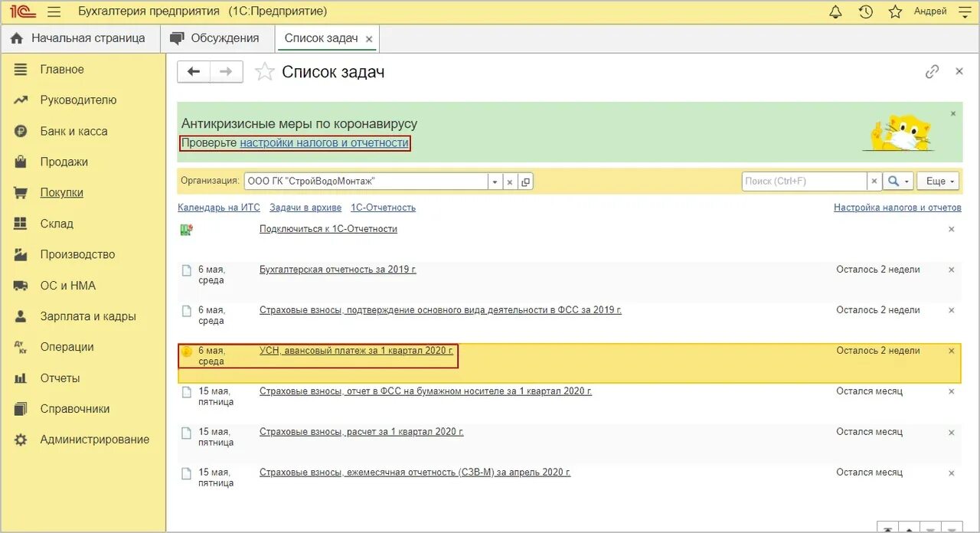The width and height of the screenshot is (980, 533).
Task: Open the Руководителю section
Action: (78, 100)
